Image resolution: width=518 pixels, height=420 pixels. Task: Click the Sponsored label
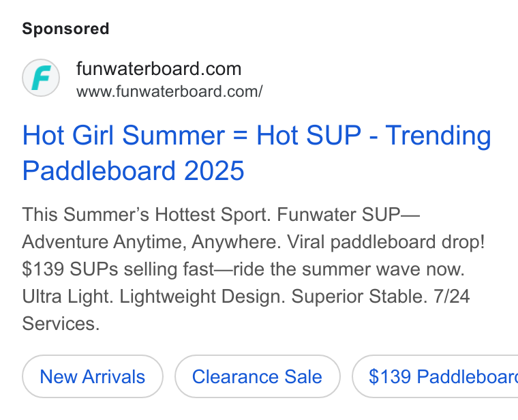pyautogui.click(x=65, y=29)
